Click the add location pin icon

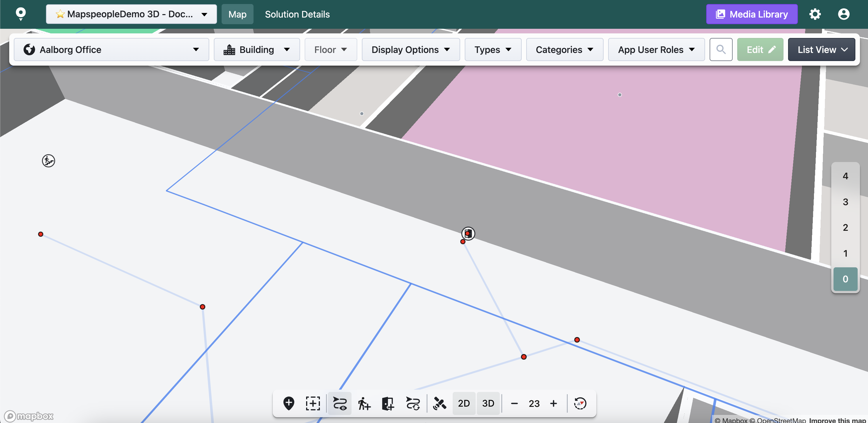click(x=289, y=403)
